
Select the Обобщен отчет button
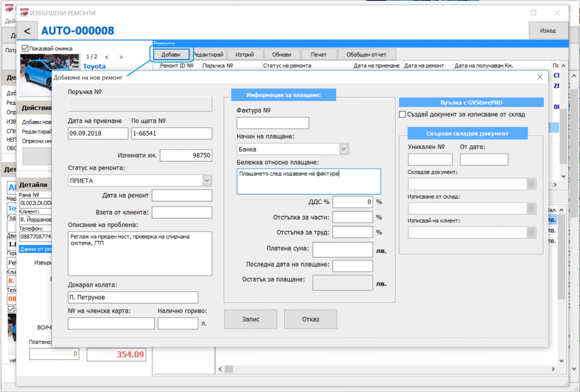[366, 54]
